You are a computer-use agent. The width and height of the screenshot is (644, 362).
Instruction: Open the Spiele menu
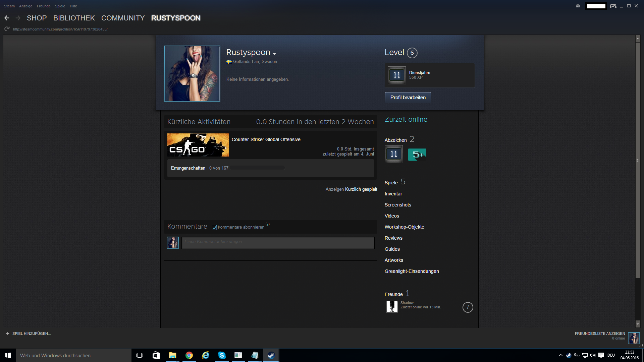60,6
